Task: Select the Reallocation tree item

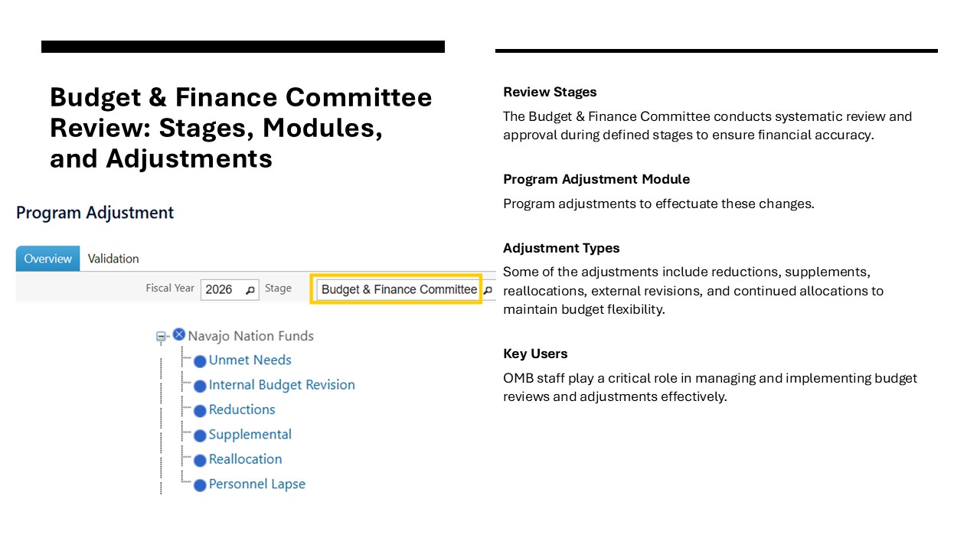Action: pyautogui.click(x=245, y=459)
